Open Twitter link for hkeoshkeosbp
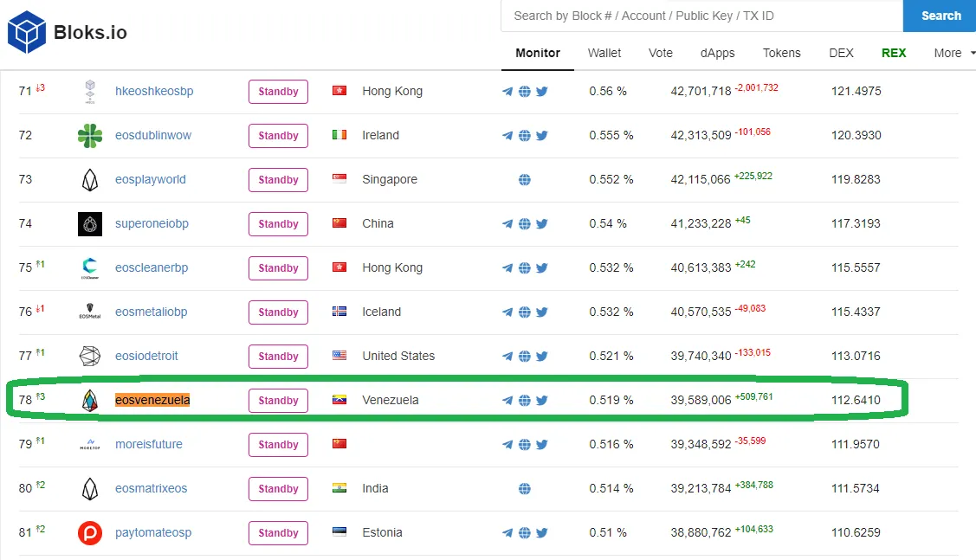The height and width of the screenshot is (560, 976). 542,92
